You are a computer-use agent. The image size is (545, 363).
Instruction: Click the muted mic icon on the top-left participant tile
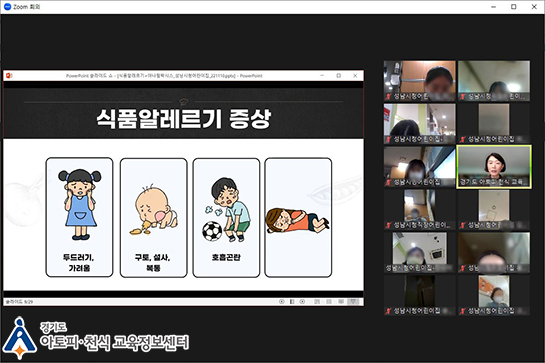point(388,97)
